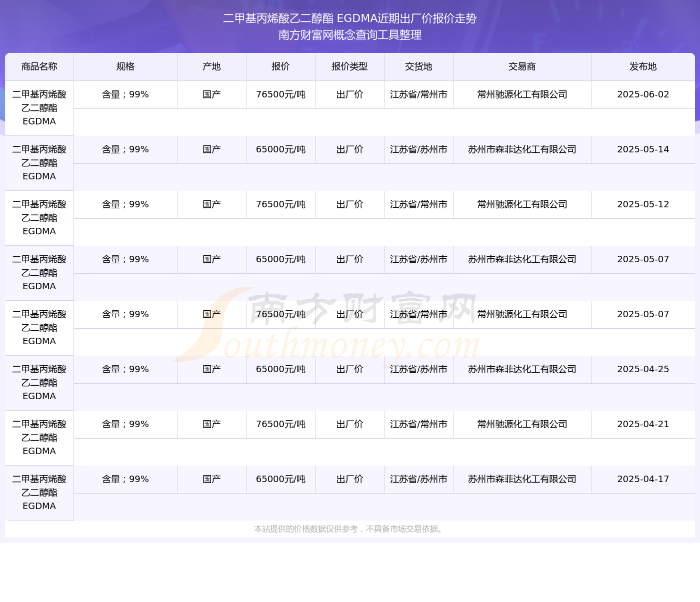The image size is (700, 602).
Task: Click the 发布地 column header
Action: point(643,67)
